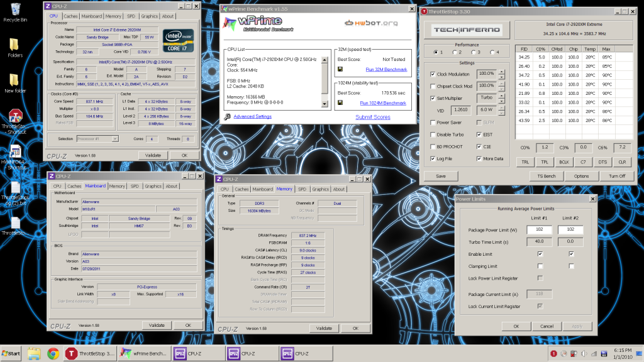Select the HWiNFO64 - Shortcut desktop icon
The height and width of the screenshot is (362, 644).
click(x=15, y=157)
